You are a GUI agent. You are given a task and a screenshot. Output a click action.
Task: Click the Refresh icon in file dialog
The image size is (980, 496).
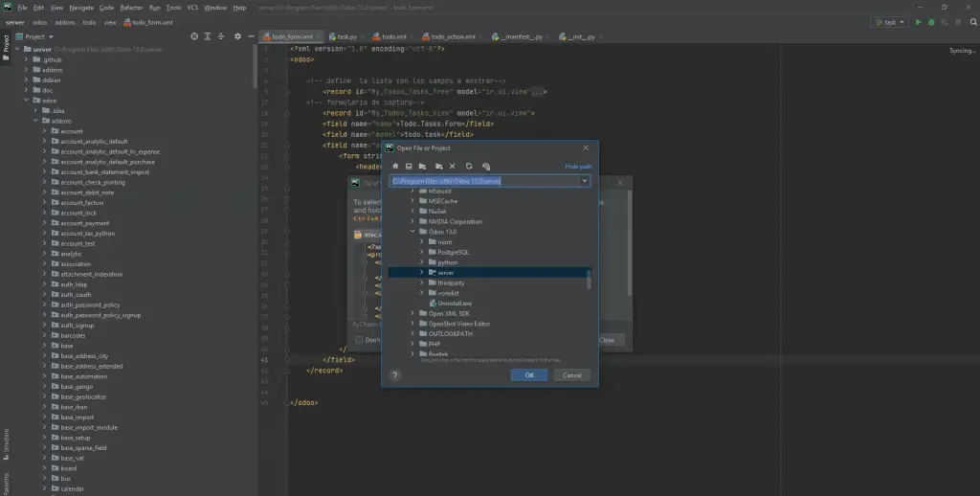click(469, 166)
